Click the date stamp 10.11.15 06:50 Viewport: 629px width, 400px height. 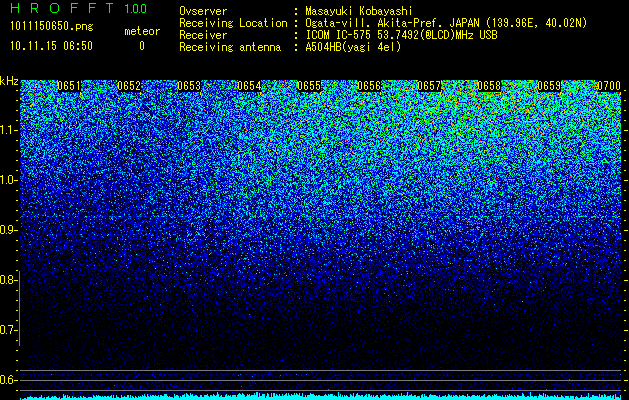click(51, 46)
